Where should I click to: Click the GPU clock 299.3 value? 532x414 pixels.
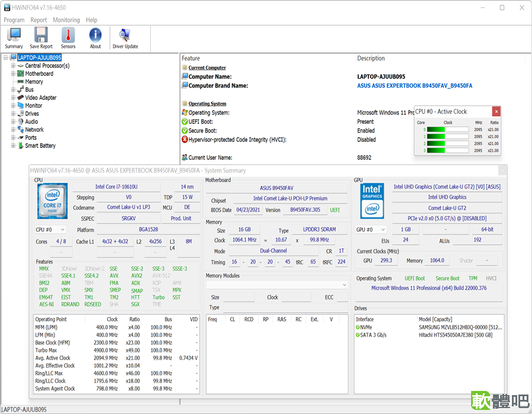[386, 261]
